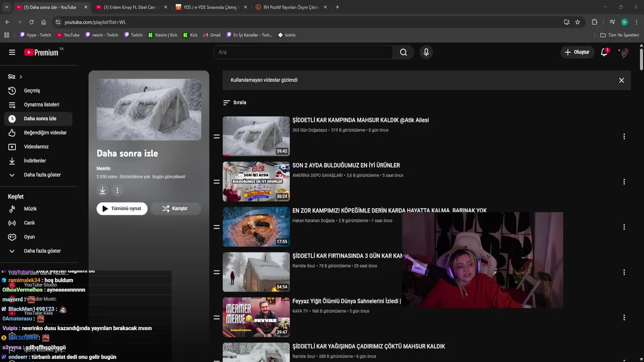Open options for SON 2 AYDA video

[624, 182]
